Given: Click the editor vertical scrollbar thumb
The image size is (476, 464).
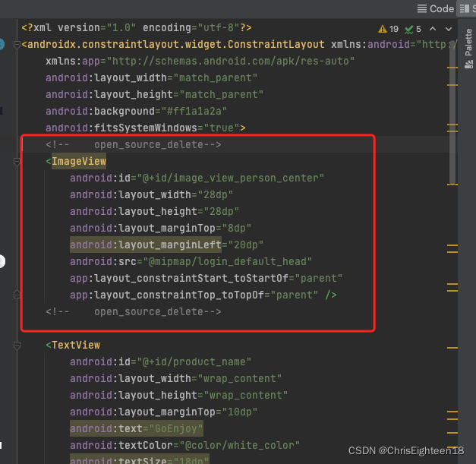Looking at the screenshot, I should pyautogui.click(x=452, y=112).
